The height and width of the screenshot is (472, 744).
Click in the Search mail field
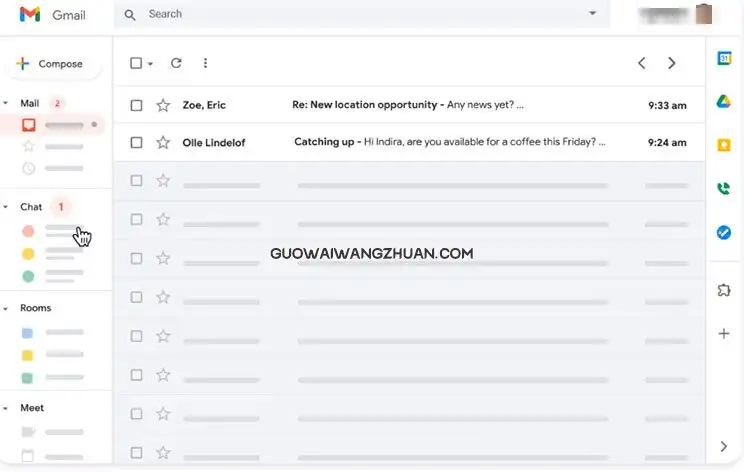[362, 14]
